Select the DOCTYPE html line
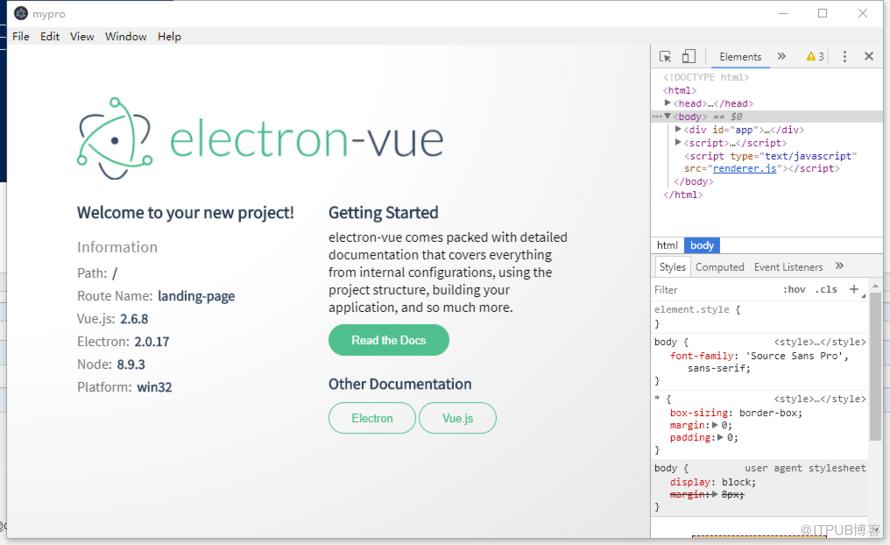This screenshot has width=890, height=545. (707, 77)
